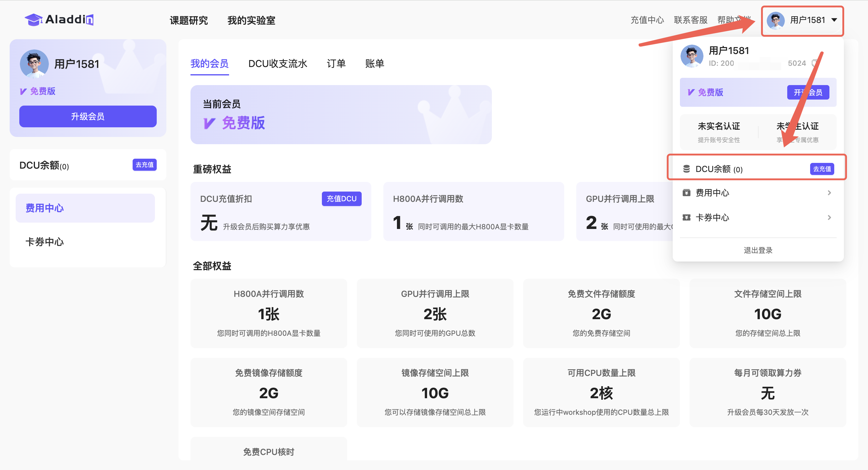Click the 免费版 badge icon in sidebar
Image resolution: width=868 pixels, height=470 pixels.
[23, 91]
